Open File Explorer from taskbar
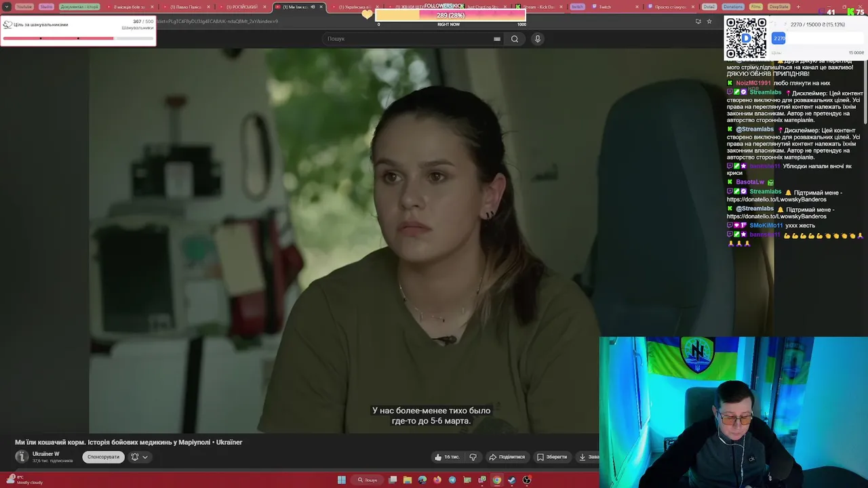 (x=408, y=480)
